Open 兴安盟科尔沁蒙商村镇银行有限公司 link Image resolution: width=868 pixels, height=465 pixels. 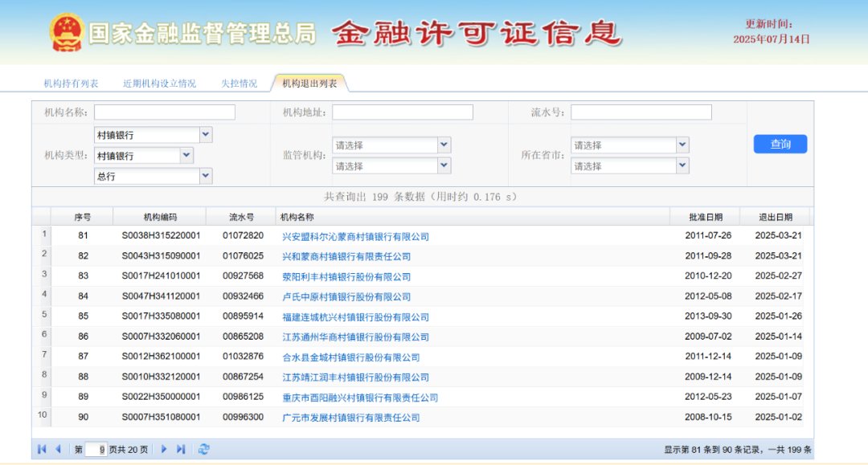355,237
